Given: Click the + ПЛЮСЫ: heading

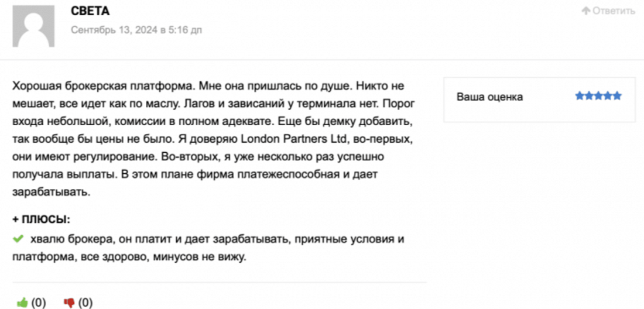Looking at the screenshot, I should click(41, 219).
